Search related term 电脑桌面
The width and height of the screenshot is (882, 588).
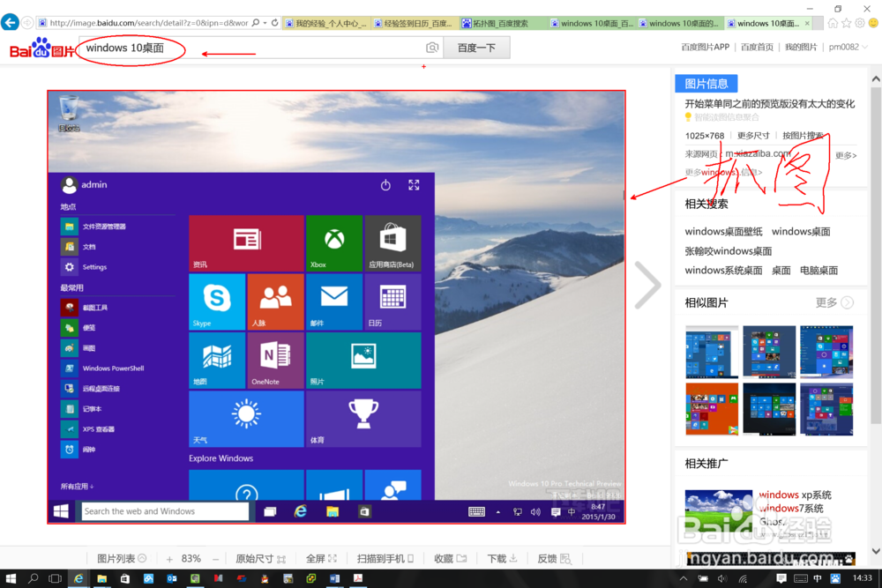click(x=819, y=271)
